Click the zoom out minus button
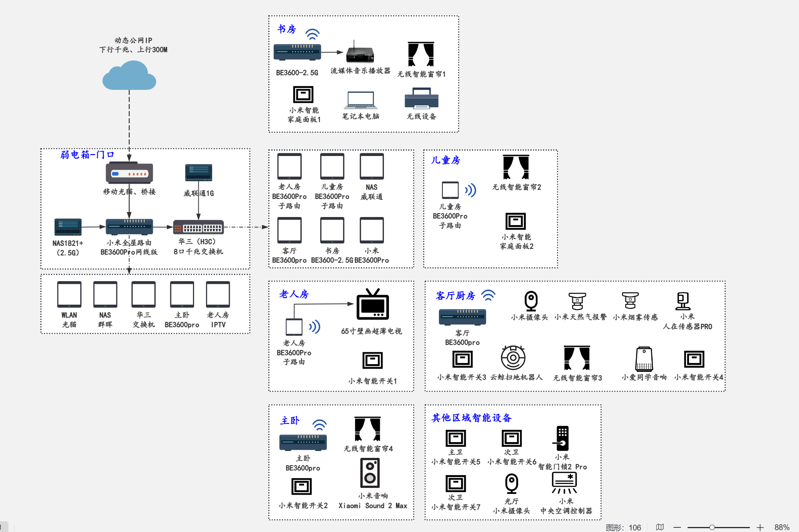The height and width of the screenshot is (532, 799). (677, 527)
